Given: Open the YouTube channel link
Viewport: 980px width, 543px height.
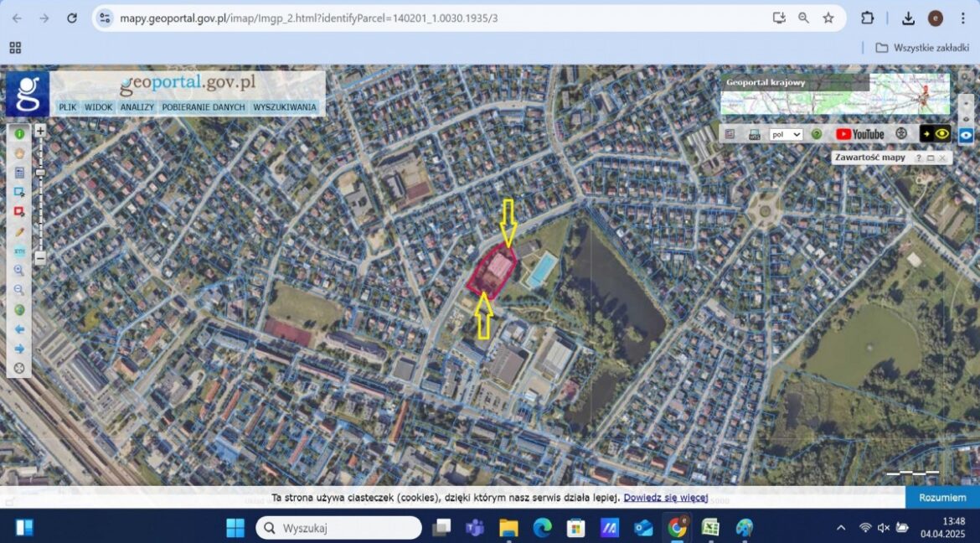Looking at the screenshot, I should [860, 134].
